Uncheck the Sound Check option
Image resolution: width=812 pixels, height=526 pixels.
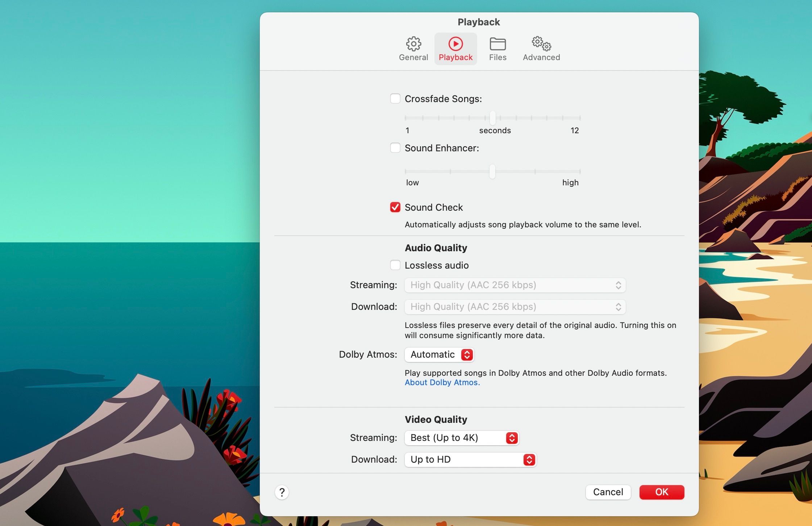(x=395, y=207)
